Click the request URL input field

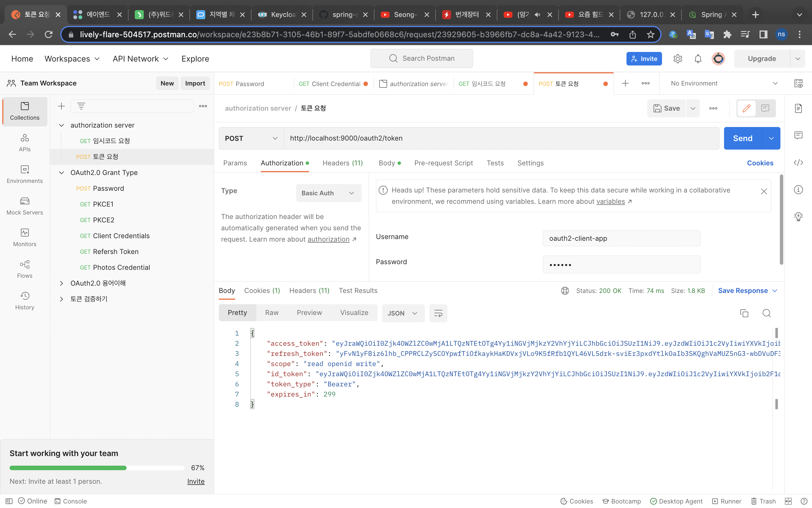[x=501, y=138]
